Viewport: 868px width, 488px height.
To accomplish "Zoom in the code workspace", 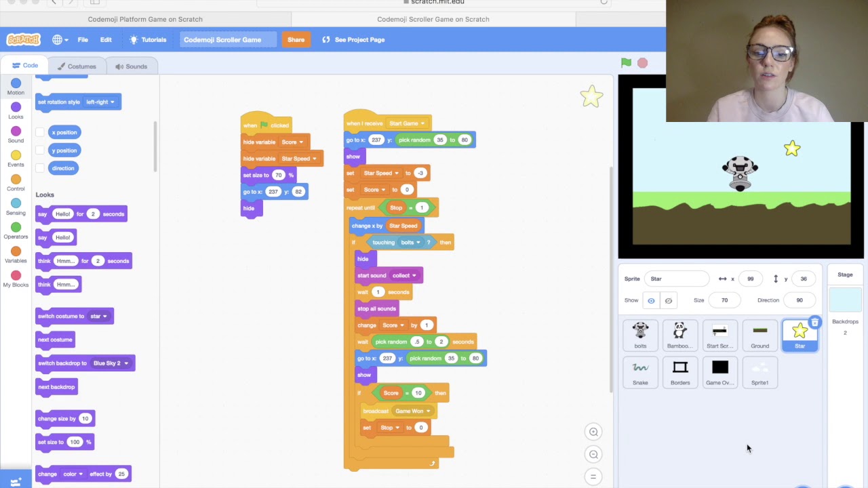I will [593, 432].
